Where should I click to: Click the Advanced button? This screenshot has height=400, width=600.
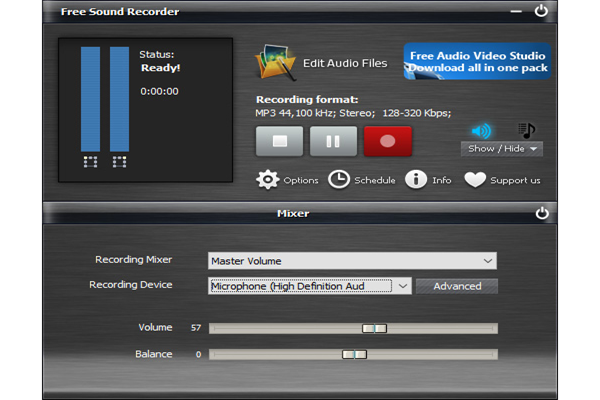pos(457,286)
